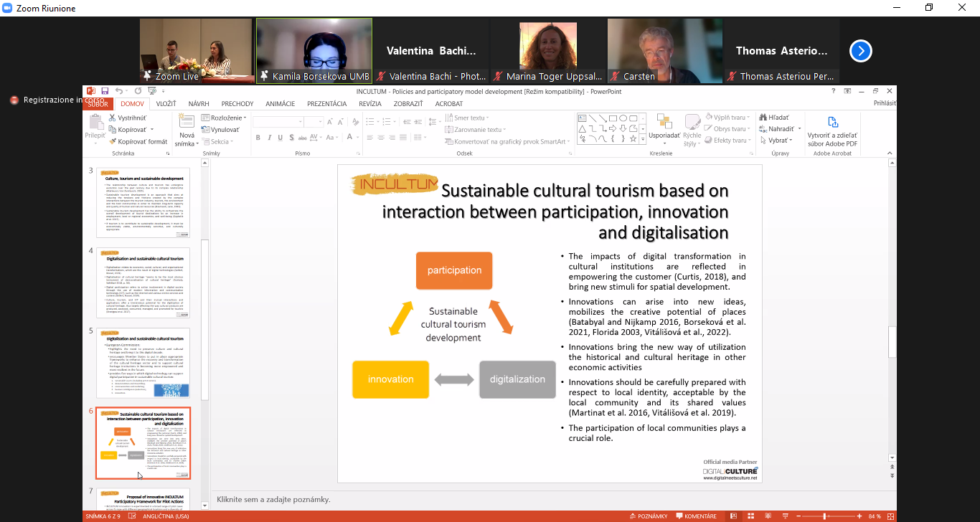The image size is (980, 522).
Task: Click the Save icon in PowerPoint quick access toolbar
Action: coord(105,91)
